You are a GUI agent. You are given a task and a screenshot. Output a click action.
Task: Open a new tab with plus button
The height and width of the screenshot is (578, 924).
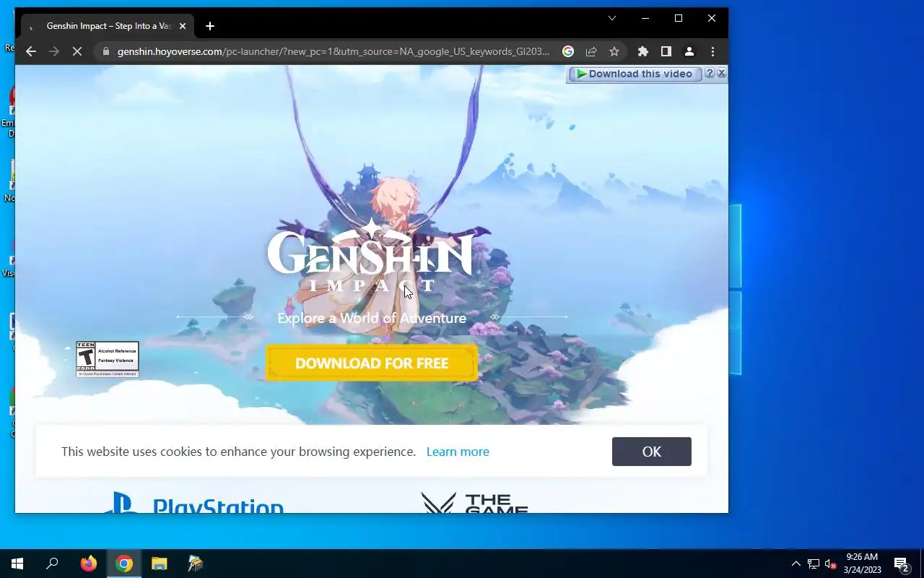coord(210,26)
